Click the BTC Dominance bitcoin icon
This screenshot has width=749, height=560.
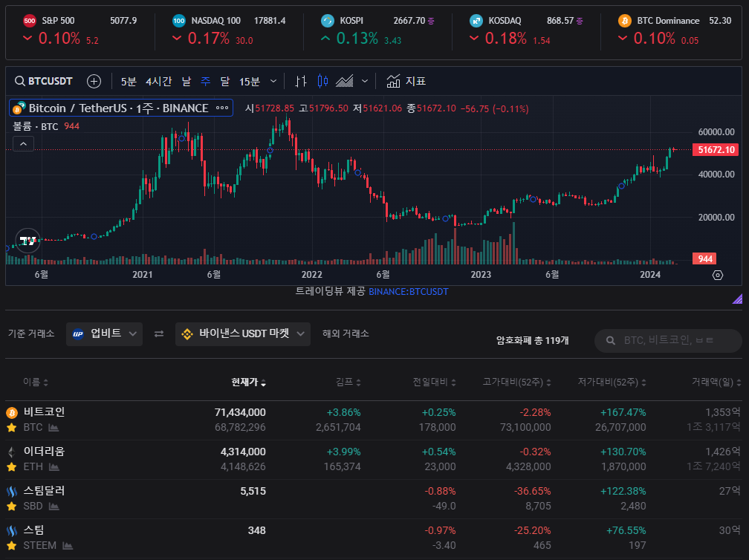[624, 21]
